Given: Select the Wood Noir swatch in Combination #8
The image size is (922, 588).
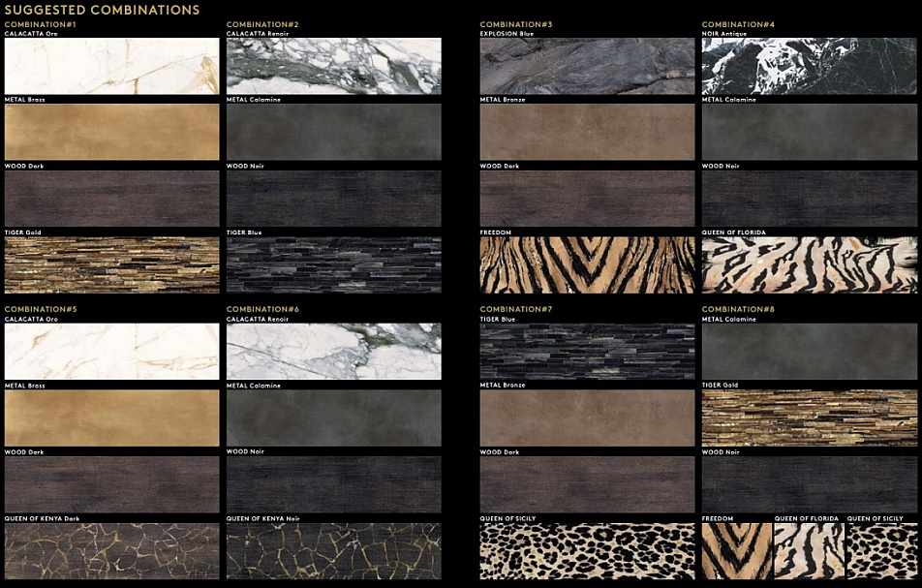Looking at the screenshot, I should tap(809, 484).
